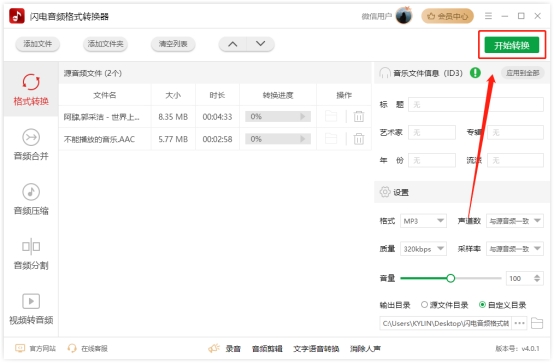
Task: Open 消除人声 tool link
Action: (365, 349)
